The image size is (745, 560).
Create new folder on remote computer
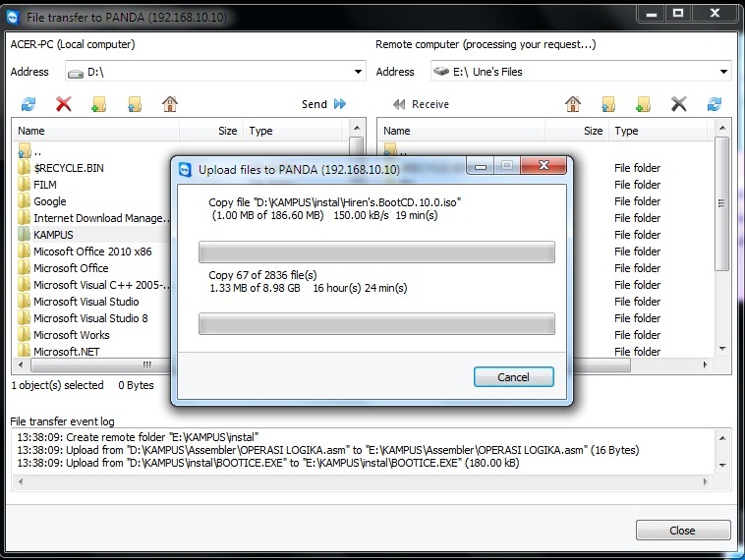644,104
